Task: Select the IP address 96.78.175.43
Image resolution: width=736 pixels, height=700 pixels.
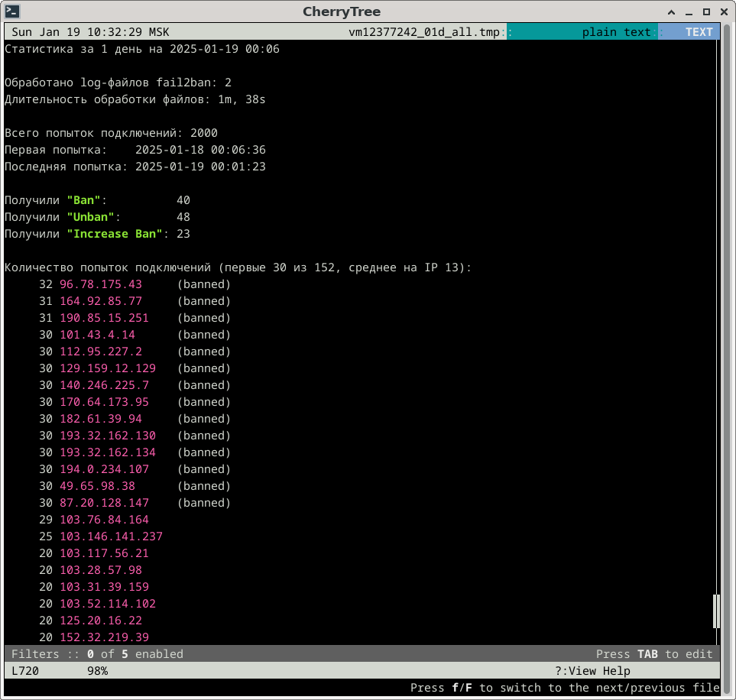Action: tap(101, 284)
